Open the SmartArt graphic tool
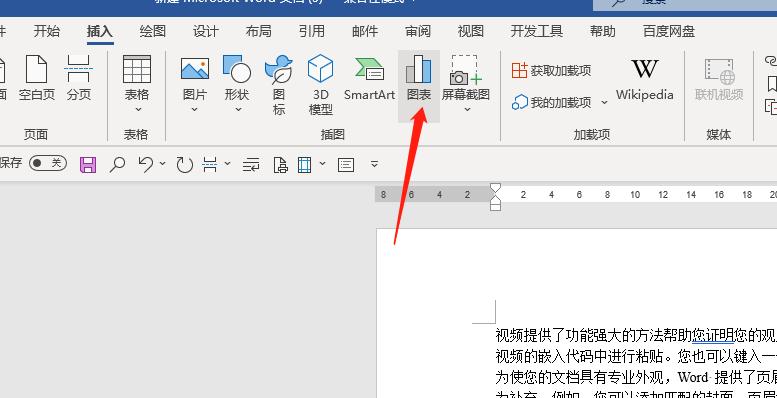 click(369, 79)
